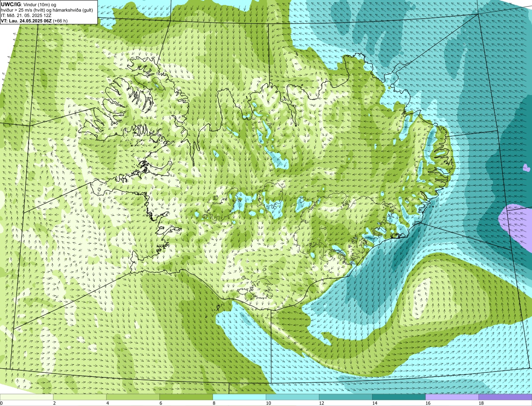Viewport: 532px width, 406px height.
Task: Click the 'UWC/IG: Vindur (10m) og' title line
Action: tap(29, 4)
